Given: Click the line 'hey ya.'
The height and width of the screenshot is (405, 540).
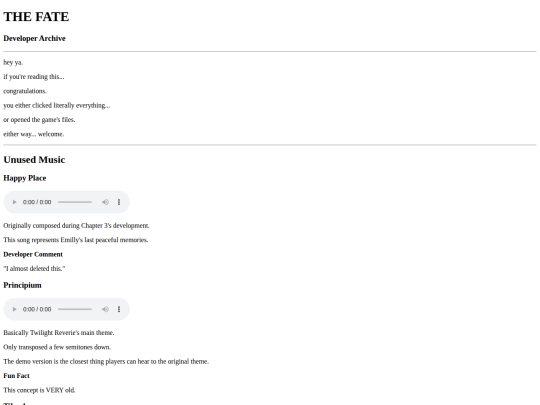Looking at the screenshot, I should tap(13, 62).
